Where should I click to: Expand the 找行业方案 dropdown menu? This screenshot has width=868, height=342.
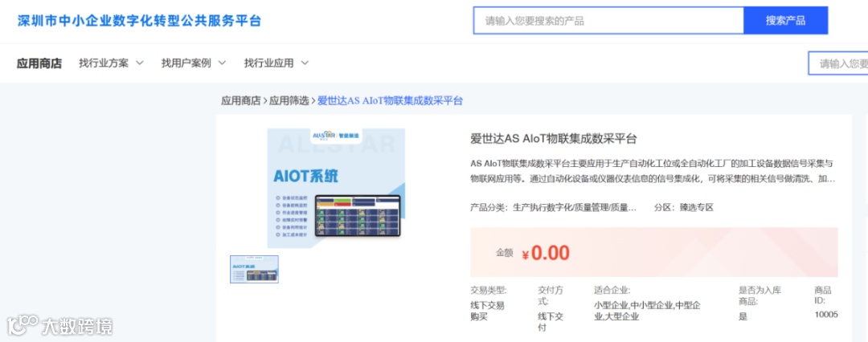pyautogui.click(x=111, y=63)
